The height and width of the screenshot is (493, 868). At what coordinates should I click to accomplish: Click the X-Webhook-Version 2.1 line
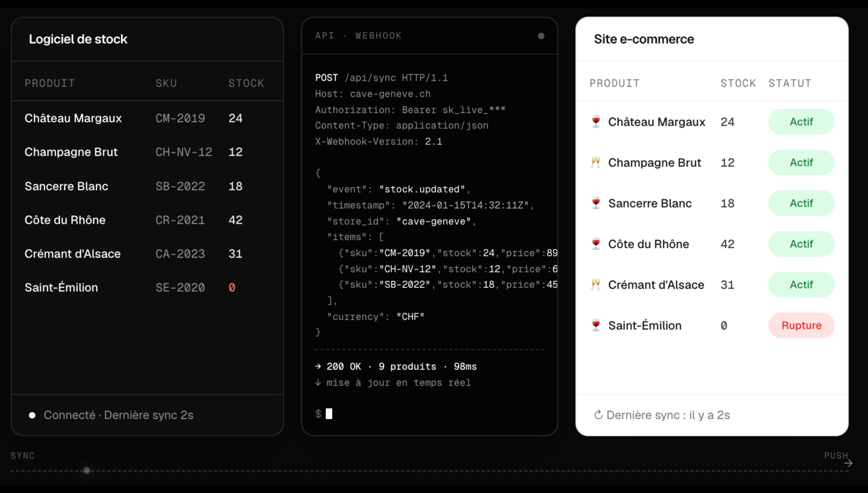pyautogui.click(x=378, y=141)
